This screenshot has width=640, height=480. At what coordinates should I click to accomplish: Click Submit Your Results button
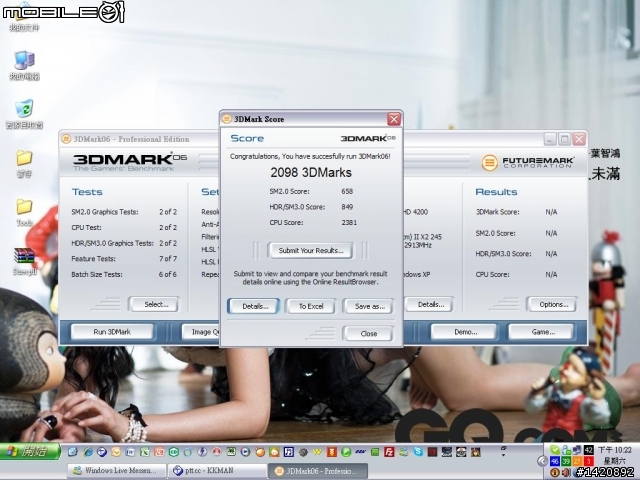[311, 251]
